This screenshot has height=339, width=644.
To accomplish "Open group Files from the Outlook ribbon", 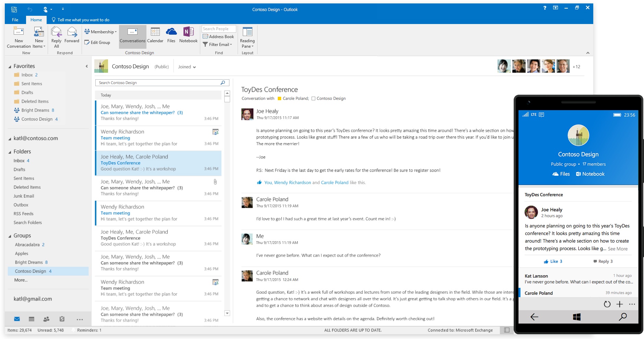I will pos(171,35).
